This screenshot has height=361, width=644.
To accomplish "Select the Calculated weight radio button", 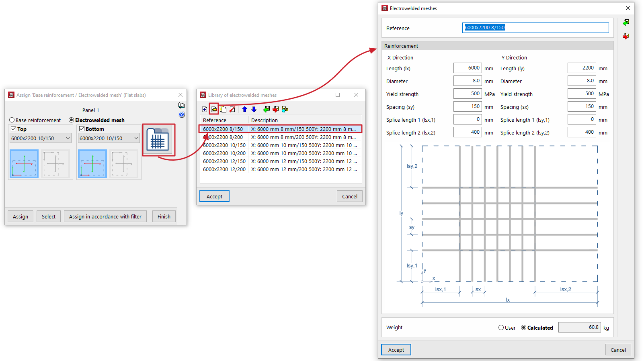I will click(x=524, y=328).
